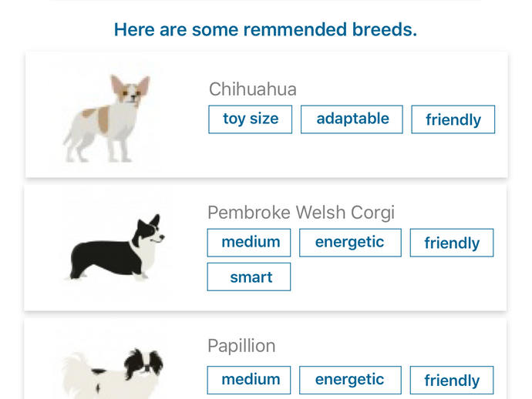Select the Chihuahua 'friendly' tag

pyautogui.click(x=453, y=120)
